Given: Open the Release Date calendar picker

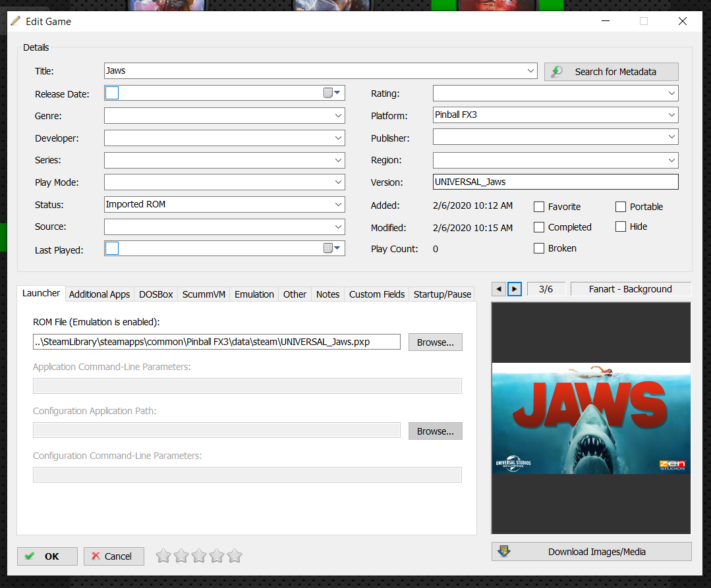Looking at the screenshot, I should point(331,94).
